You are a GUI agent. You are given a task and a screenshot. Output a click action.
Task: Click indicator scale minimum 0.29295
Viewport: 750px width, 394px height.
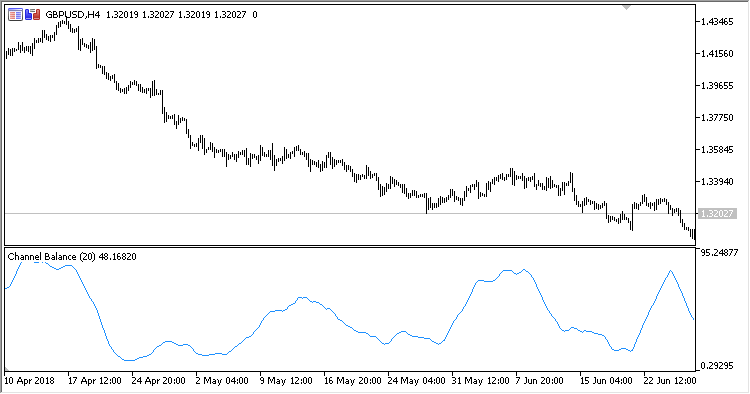click(717, 366)
